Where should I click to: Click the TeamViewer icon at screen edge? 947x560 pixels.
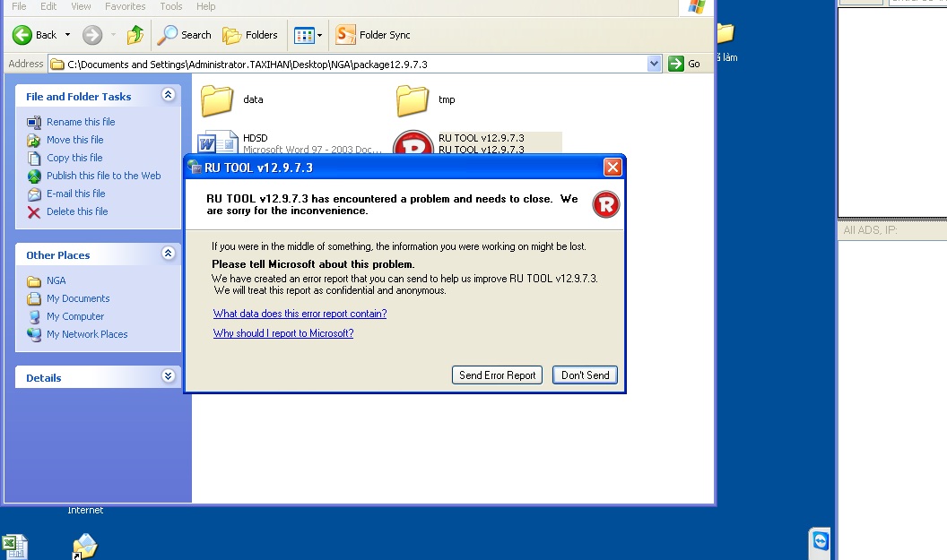coord(820,542)
